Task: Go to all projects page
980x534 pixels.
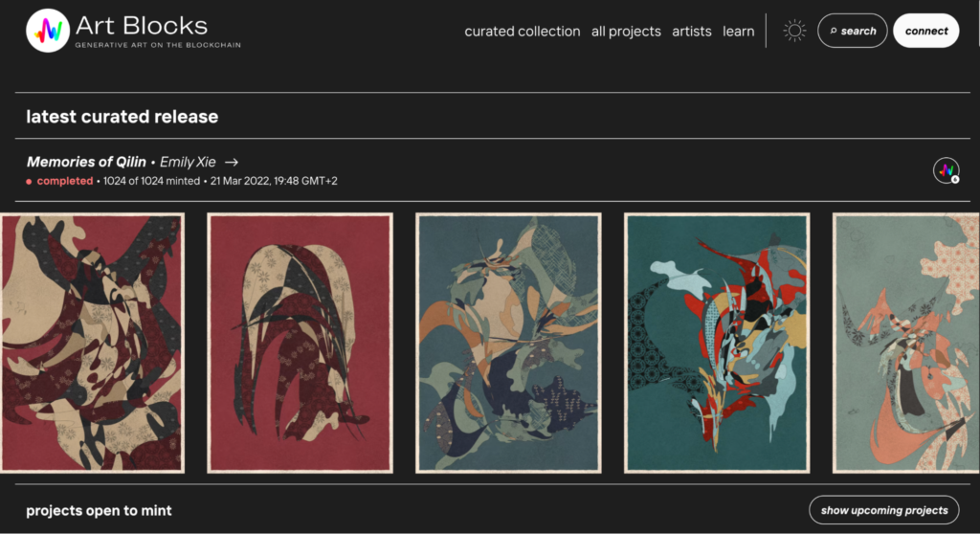Action: [626, 32]
